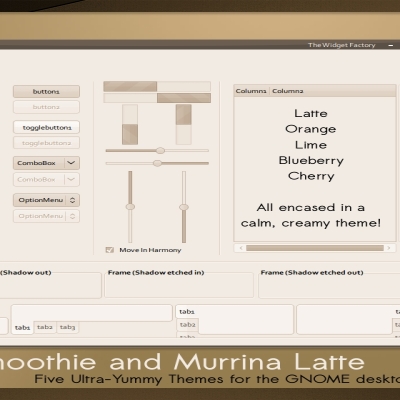This screenshot has height=400, width=400.
Task: Click the scrollbar left arrow
Action: pyautogui.click(x=241, y=248)
